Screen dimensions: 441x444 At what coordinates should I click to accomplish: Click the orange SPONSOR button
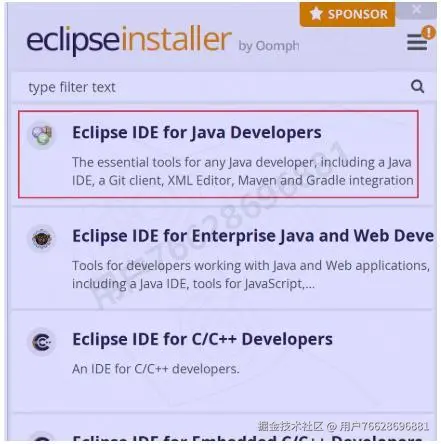[347, 14]
